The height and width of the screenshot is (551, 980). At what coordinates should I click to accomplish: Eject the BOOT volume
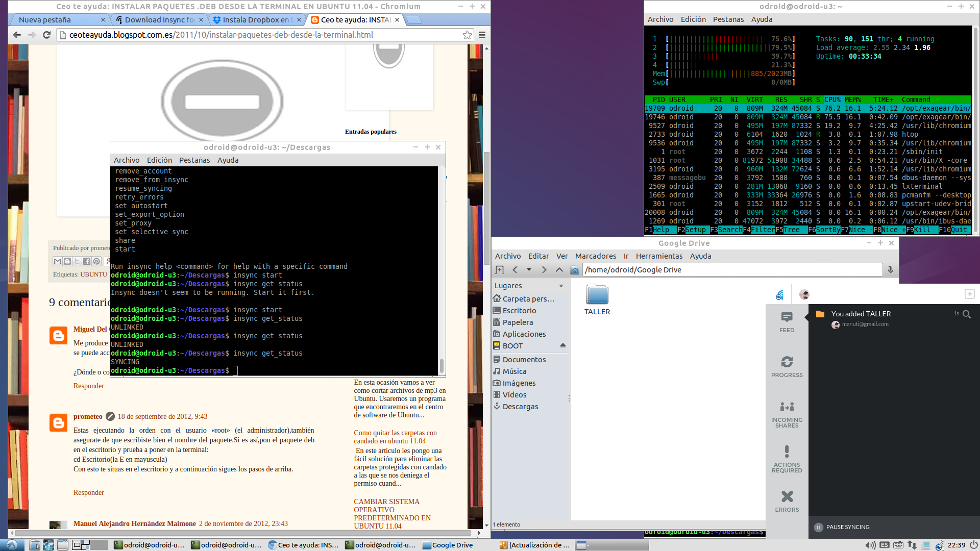click(563, 346)
